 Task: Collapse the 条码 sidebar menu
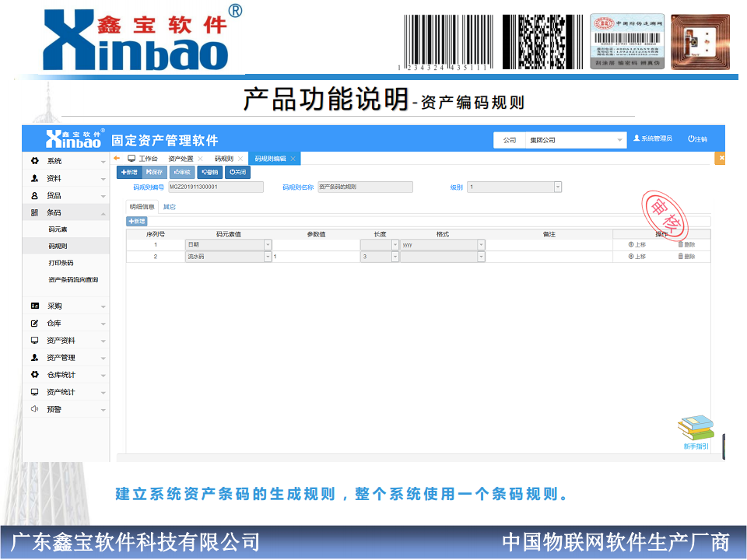coord(66,213)
